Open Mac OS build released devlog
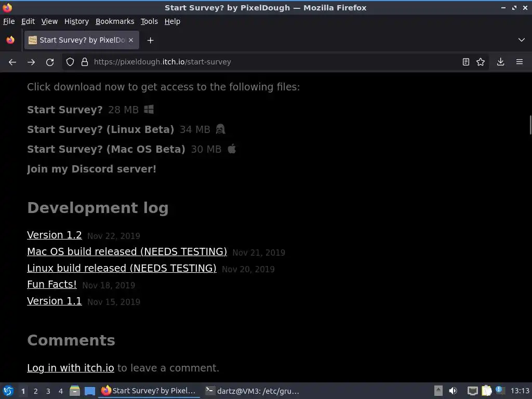The height and width of the screenshot is (399, 532). (127, 252)
